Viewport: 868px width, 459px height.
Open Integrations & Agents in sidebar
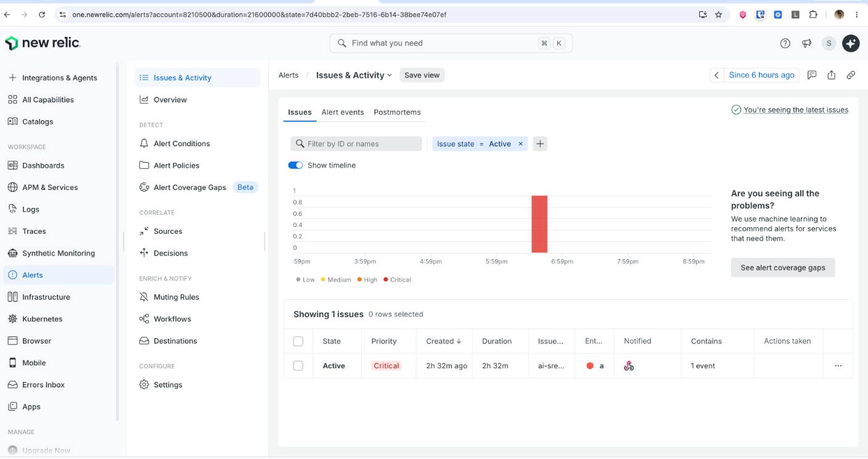tap(59, 78)
